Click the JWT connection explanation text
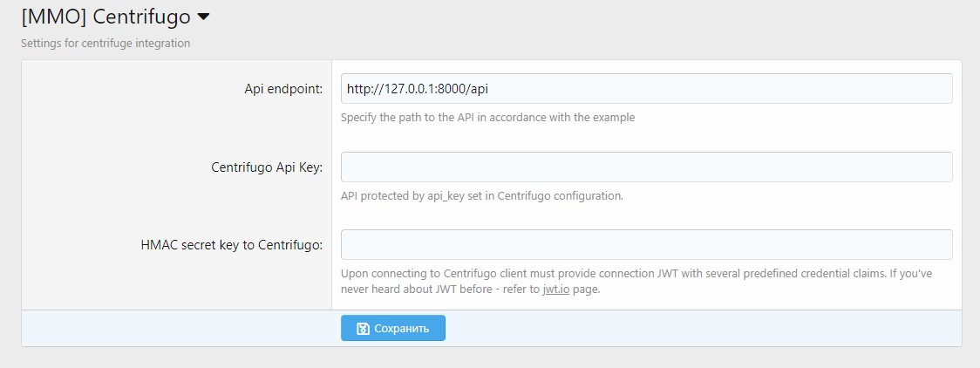980x368 pixels. tap(610, 273)
